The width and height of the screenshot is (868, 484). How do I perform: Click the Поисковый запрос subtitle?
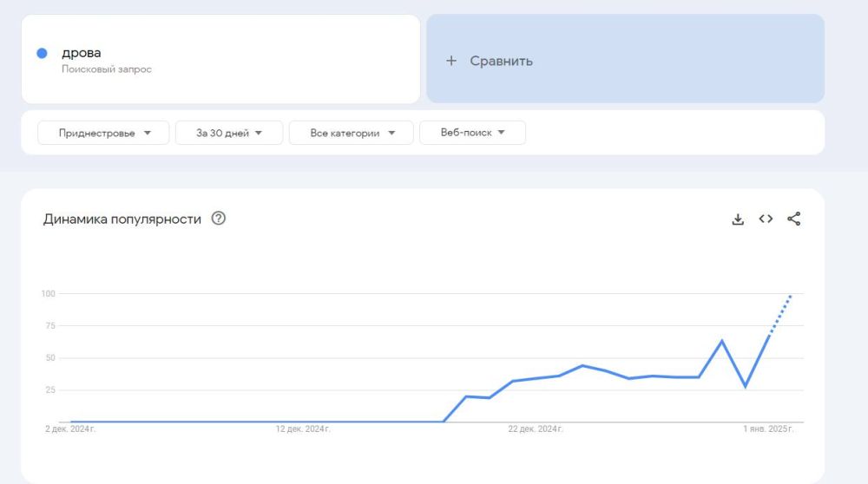coord(106,69)
